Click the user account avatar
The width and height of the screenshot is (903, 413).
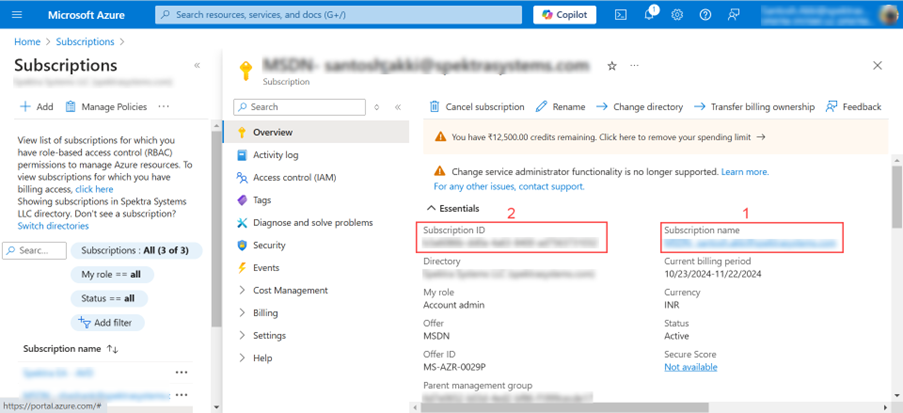[x=887, y=14]
